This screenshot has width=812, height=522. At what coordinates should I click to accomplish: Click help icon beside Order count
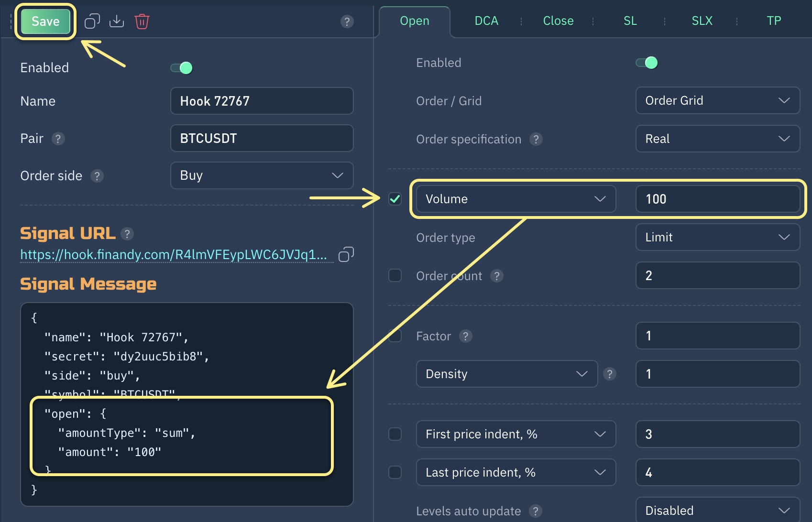tap(497, 276)
